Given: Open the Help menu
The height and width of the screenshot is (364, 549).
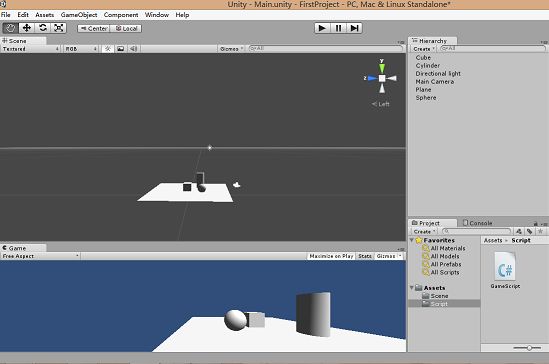Looking at the screenshot, I should tap(182, 15).
